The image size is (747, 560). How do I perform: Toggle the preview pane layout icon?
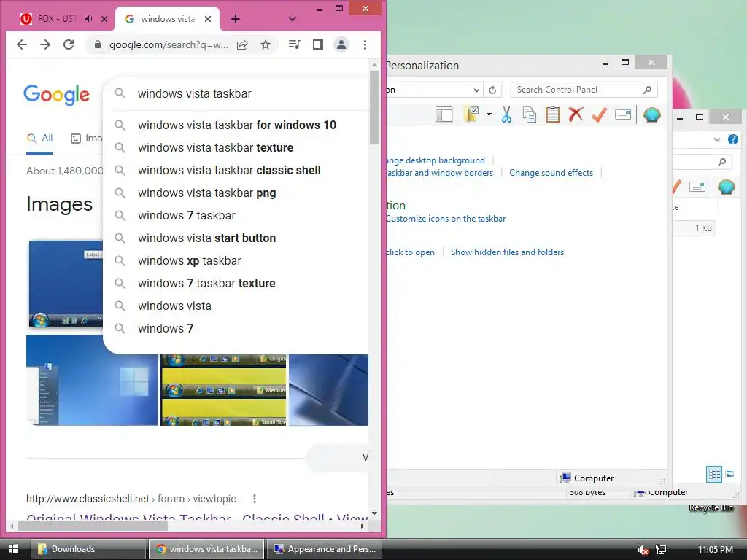tap(444, 114)
